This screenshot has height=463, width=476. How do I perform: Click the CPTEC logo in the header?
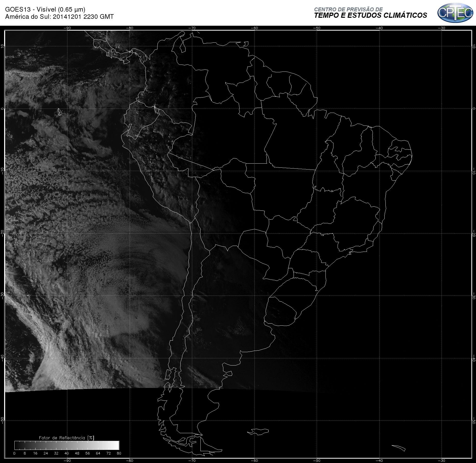pos(455,13)
